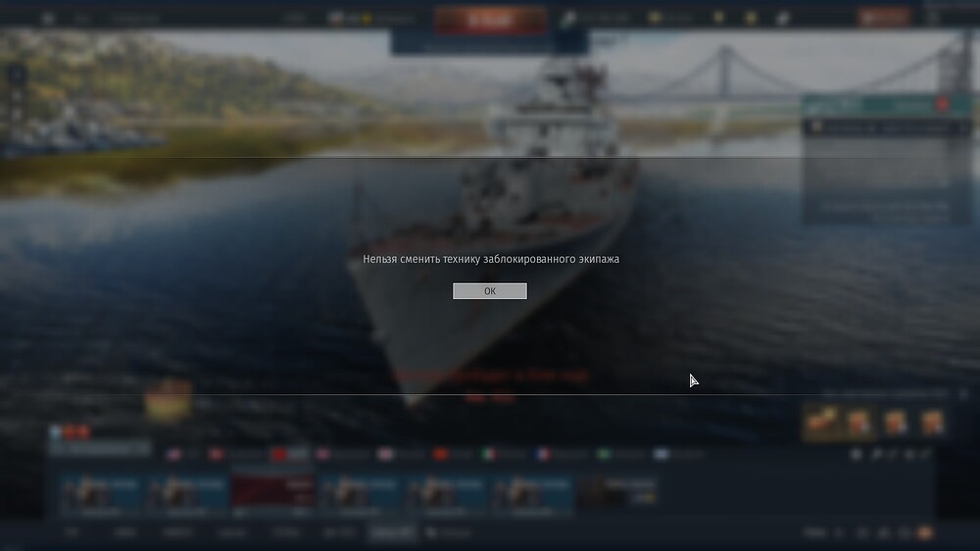Click the main menu icon in top-left bar
The image size is (980, 551).
click(x=48, y=18)
